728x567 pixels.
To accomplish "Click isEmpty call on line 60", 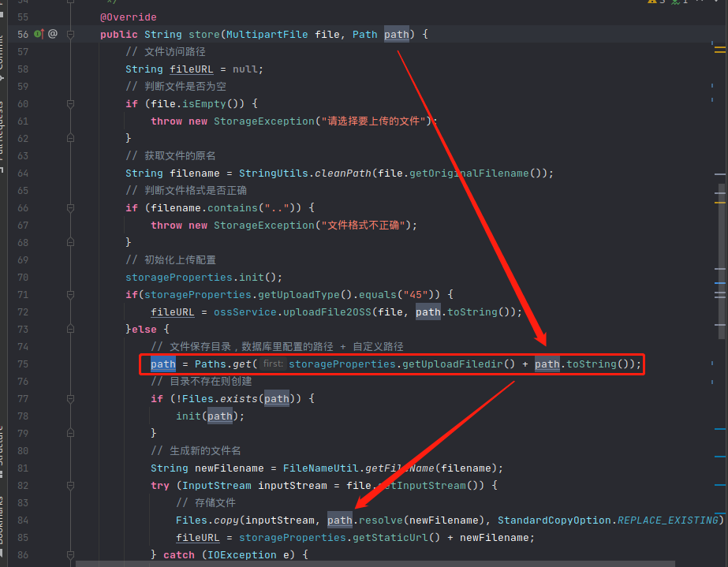I will [x=203, y=103].
